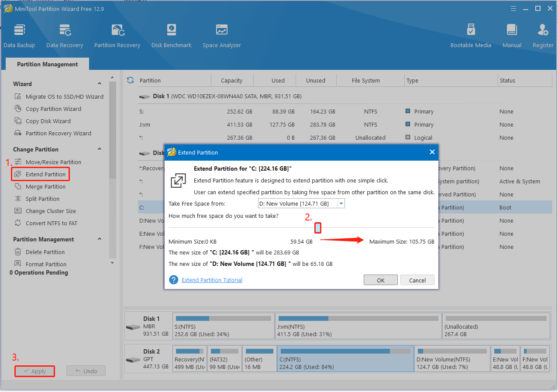558x392 pixels.
Task: Select C:(NTFS) block in disk map
Action: click(x=345, y=358)
